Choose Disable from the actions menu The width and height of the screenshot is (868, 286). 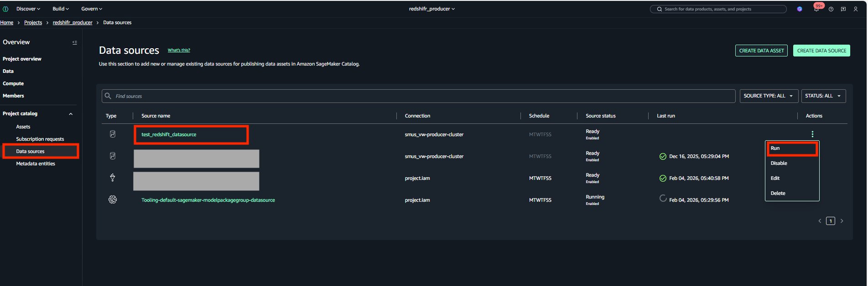[x=792, y=163]
